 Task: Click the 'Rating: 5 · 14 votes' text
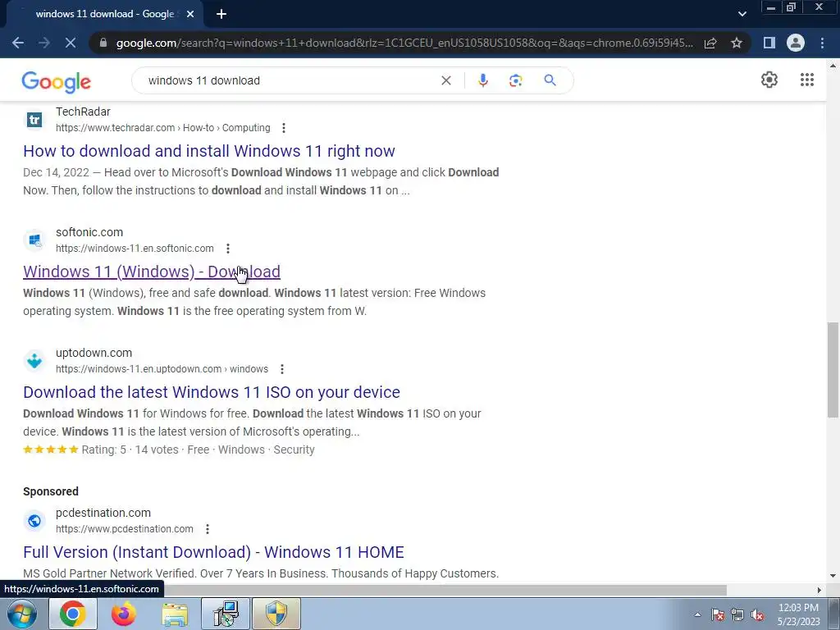click(130, 450)
